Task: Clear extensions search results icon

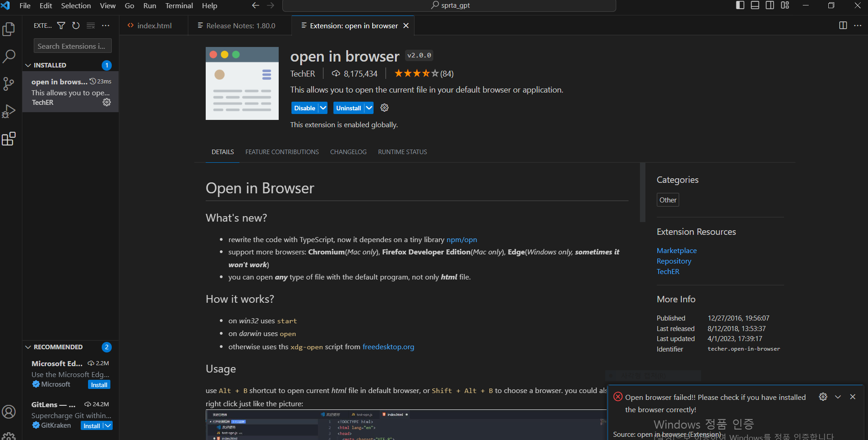Action: (x=91, y=26)
